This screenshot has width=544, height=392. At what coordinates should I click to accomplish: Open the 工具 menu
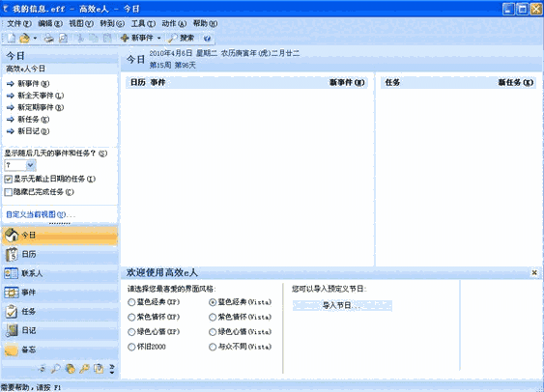[143, 23]
